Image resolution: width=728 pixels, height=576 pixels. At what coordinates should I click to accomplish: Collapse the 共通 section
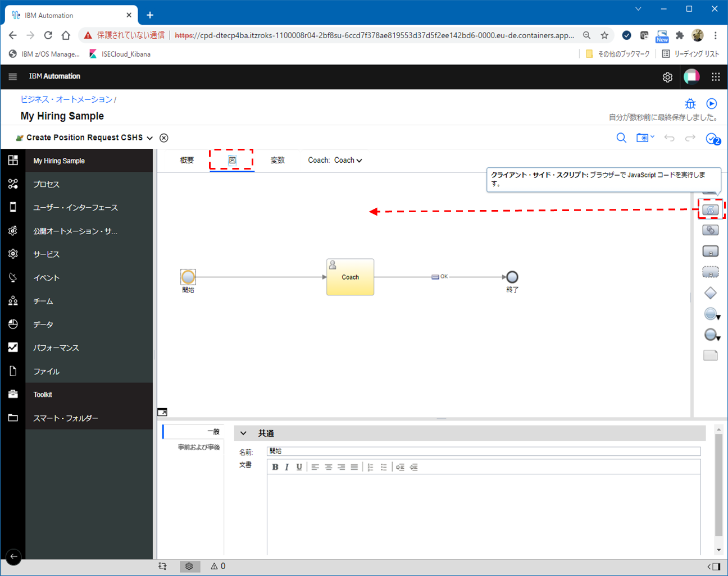243,433
